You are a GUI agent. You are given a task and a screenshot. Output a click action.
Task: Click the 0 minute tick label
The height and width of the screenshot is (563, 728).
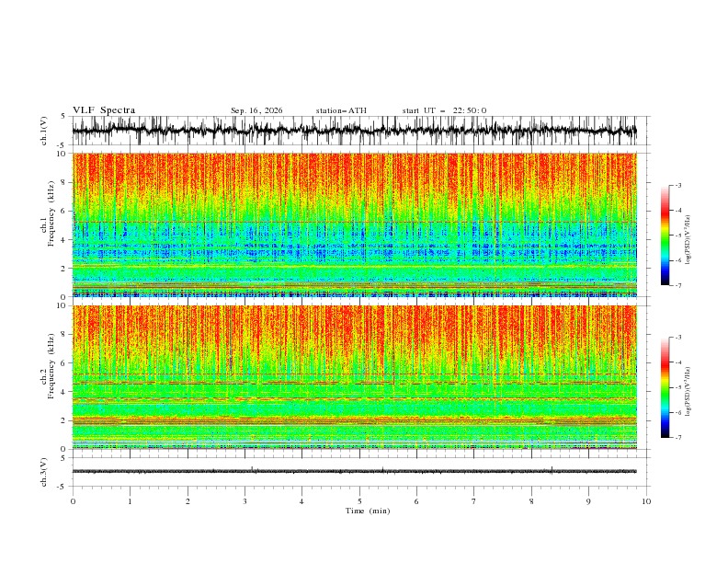[73, 501]
